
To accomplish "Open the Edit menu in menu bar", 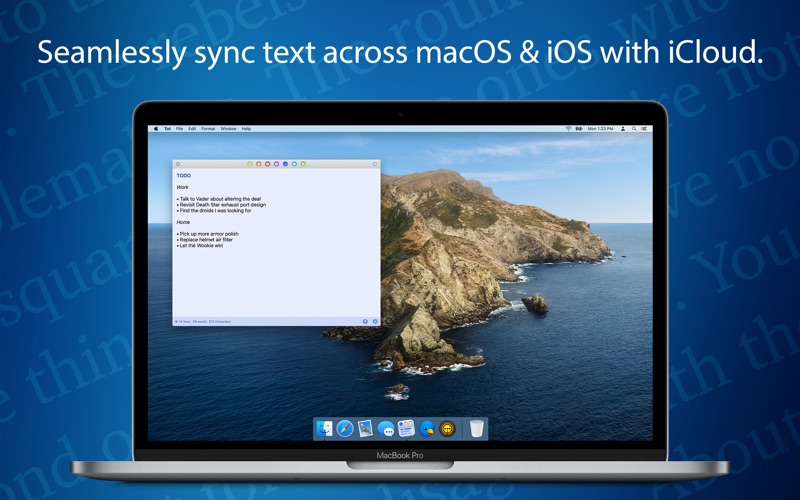I will [192, 129].
